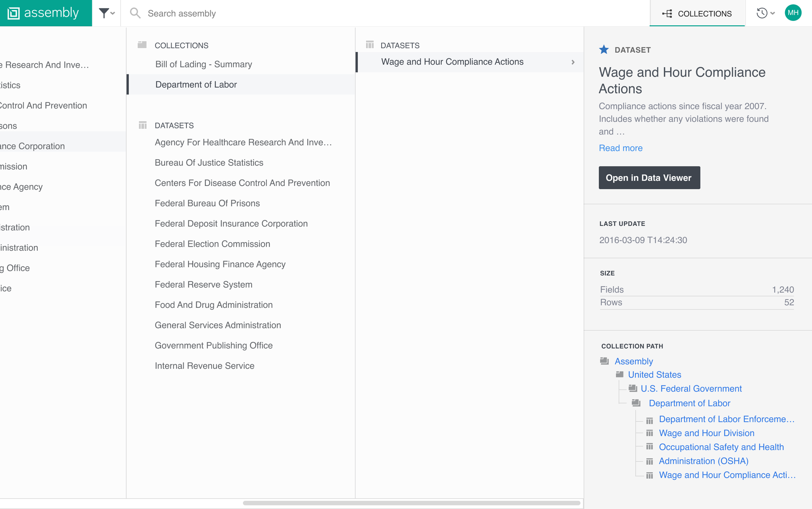Follow Assembly link in collection path
The image size is (812, 509).
tap(634, 361)
